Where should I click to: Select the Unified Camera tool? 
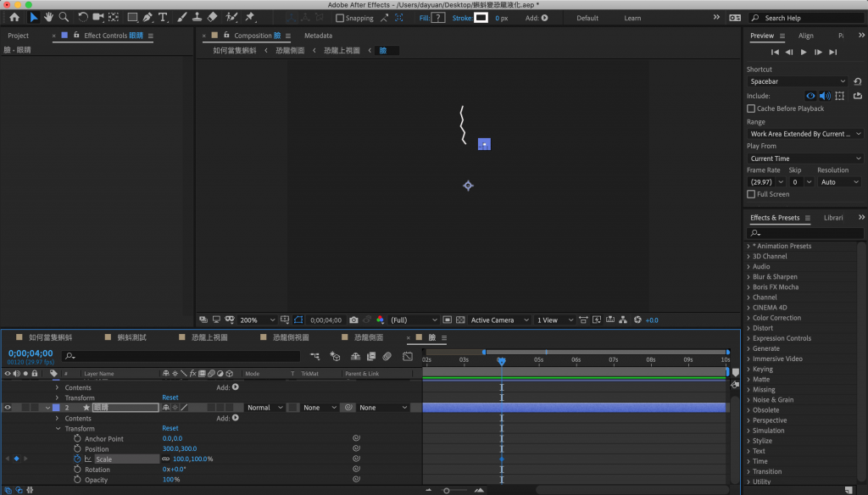tap(98, 17)
